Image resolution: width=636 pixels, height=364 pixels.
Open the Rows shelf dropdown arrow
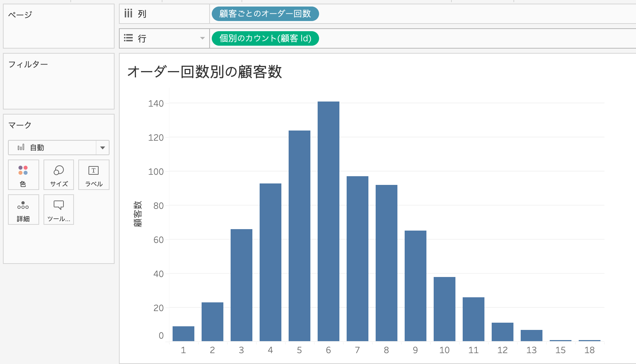pos(202,38)
